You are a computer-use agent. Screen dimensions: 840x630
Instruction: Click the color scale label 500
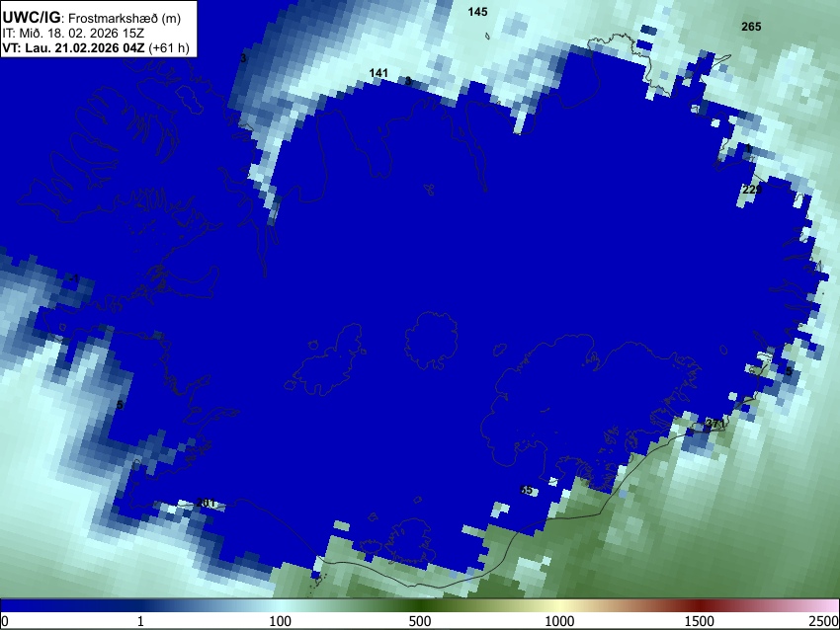pyautogui.click(x=419, y=621)
